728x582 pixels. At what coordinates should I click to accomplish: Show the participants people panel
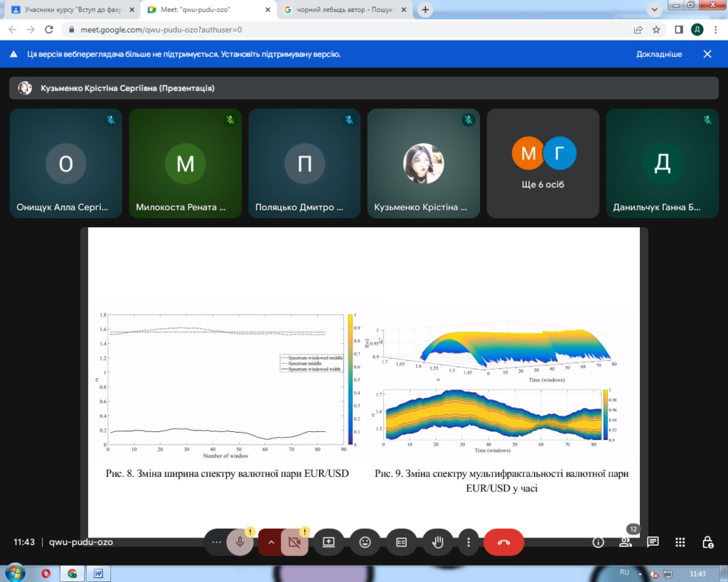tap(626, 542)
